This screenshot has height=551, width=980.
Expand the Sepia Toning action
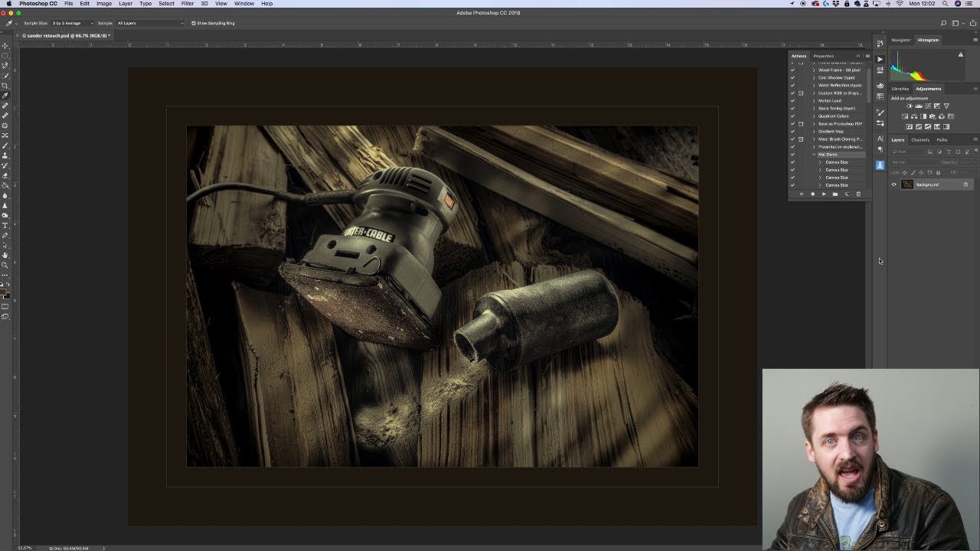(814, 109)
